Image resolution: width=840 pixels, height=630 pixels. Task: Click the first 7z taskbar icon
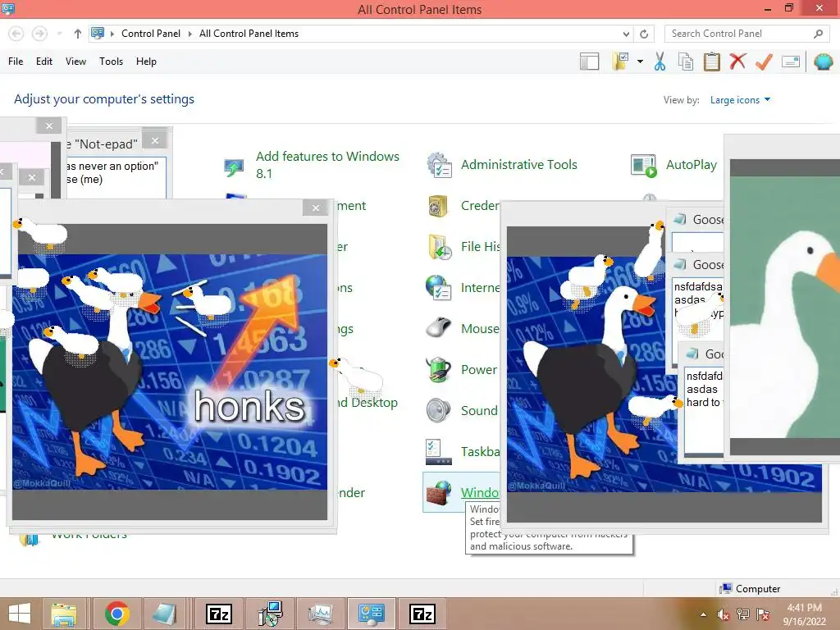tap(218, 614)
